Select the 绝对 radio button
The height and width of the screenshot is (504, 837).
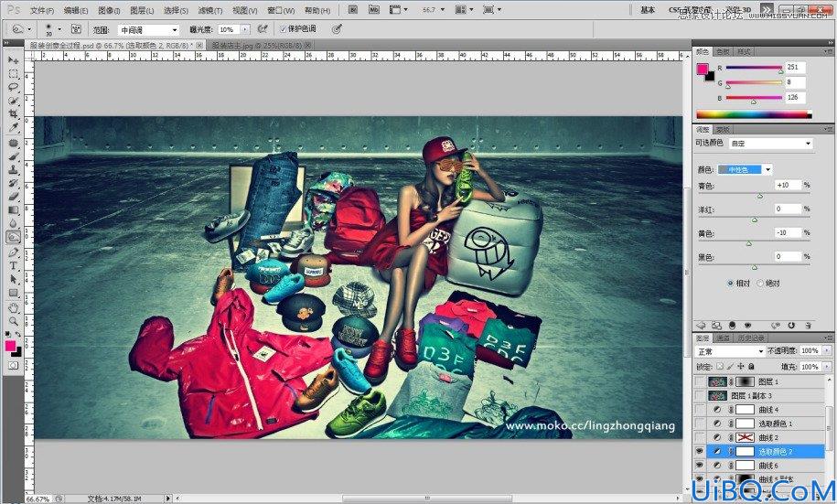(760, 284)
